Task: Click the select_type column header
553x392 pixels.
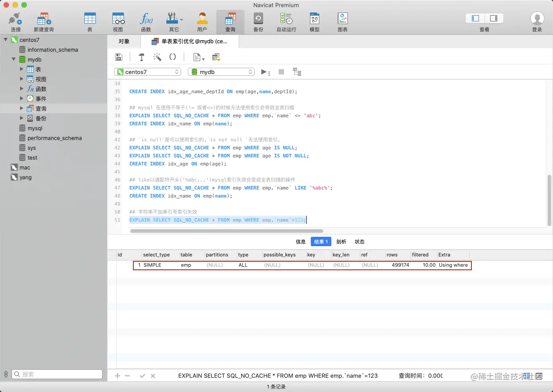Action: pyautogui.click(x=160, y=255)
